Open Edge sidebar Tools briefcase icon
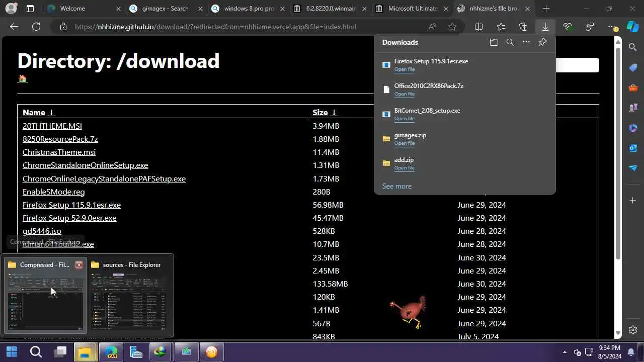This screenshot has width=644, height=362. [633, 87]
